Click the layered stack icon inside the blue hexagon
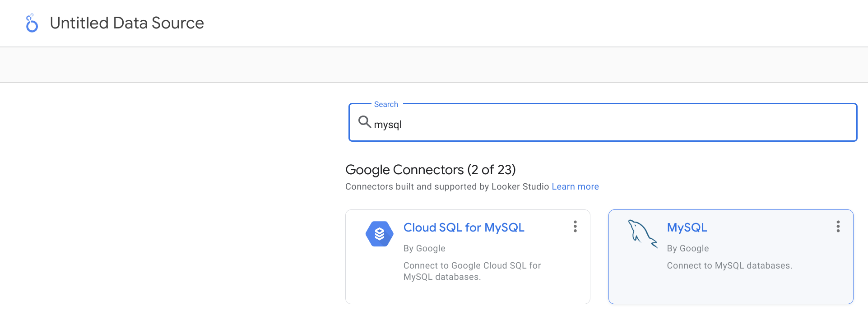This screenshot has height=320, width=868. 380,234
